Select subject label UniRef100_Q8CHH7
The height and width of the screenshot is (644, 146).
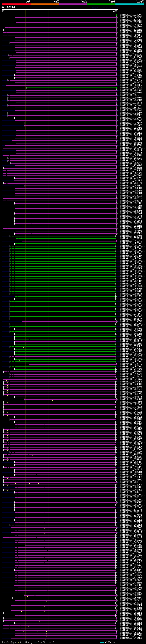click(131, 256)
